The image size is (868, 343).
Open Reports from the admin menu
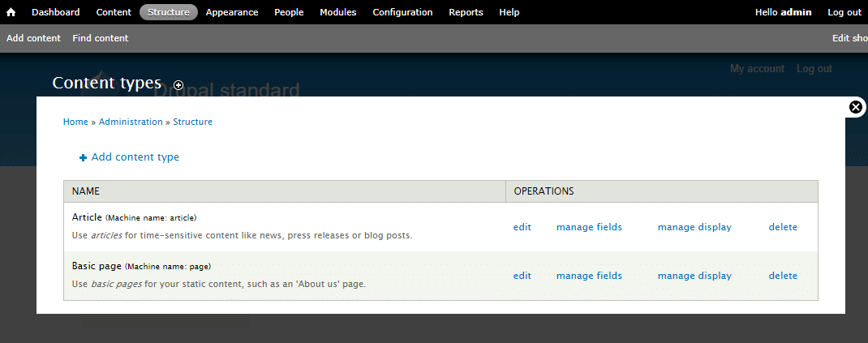point(466,12)
